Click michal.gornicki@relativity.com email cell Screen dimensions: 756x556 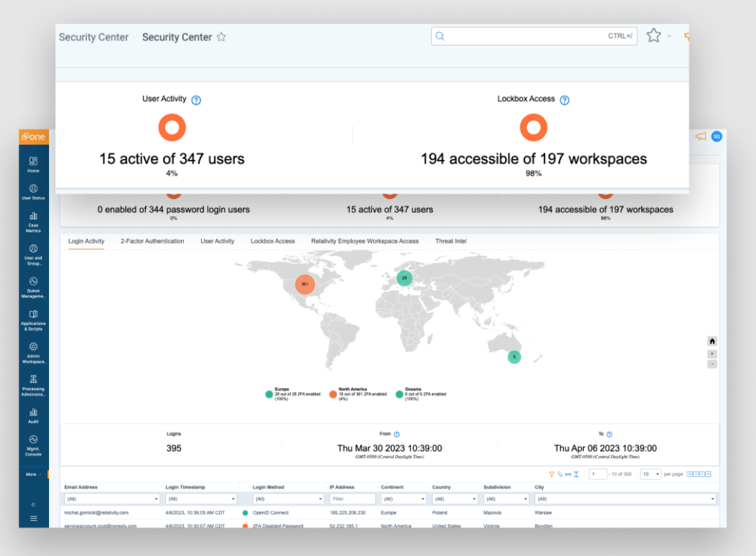[x=97, y=513]
